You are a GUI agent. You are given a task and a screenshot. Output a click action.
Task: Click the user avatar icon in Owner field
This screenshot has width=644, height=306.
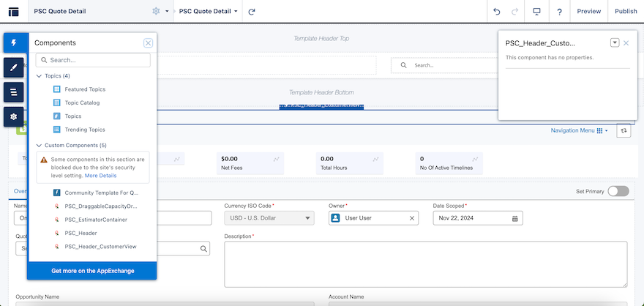click(x=336, y=218)
